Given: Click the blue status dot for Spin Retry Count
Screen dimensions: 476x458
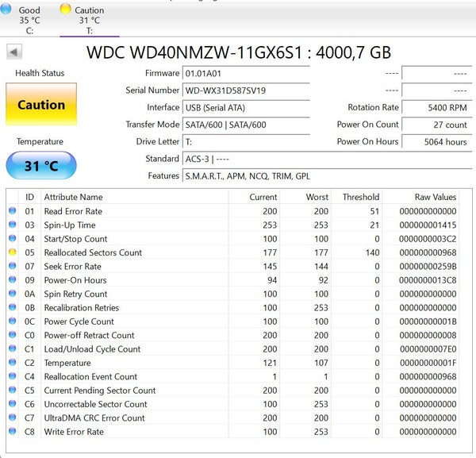Looking at the screenshot, I should point(13,293).
